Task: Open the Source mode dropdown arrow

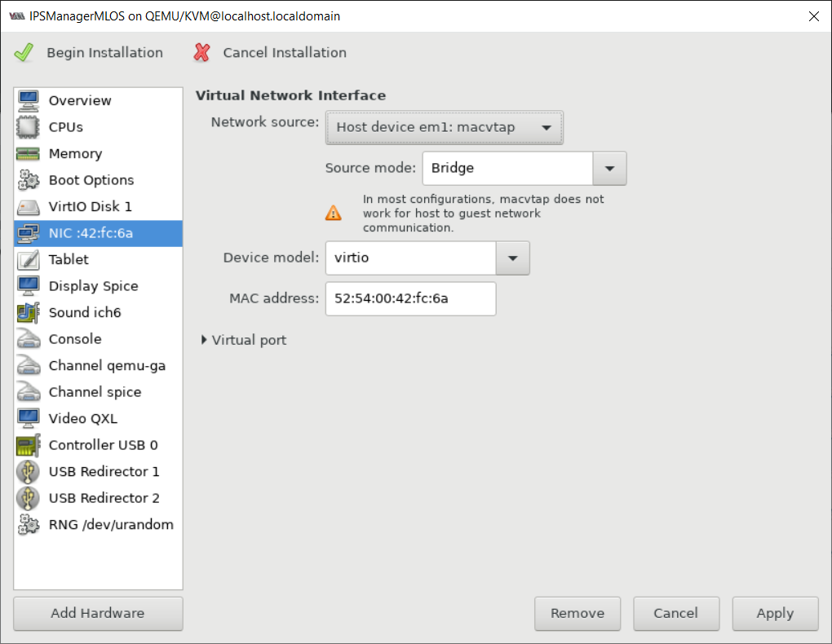Action: click(609, 168)
